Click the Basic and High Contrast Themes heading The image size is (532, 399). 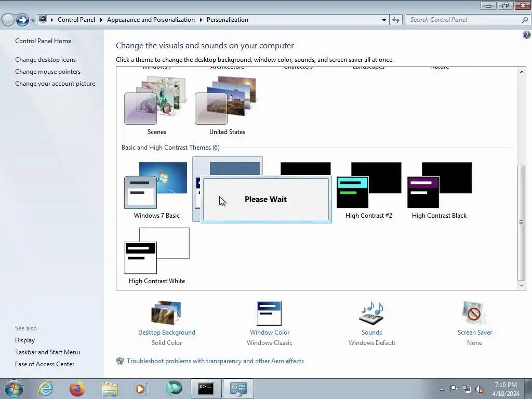pos(170,148)
